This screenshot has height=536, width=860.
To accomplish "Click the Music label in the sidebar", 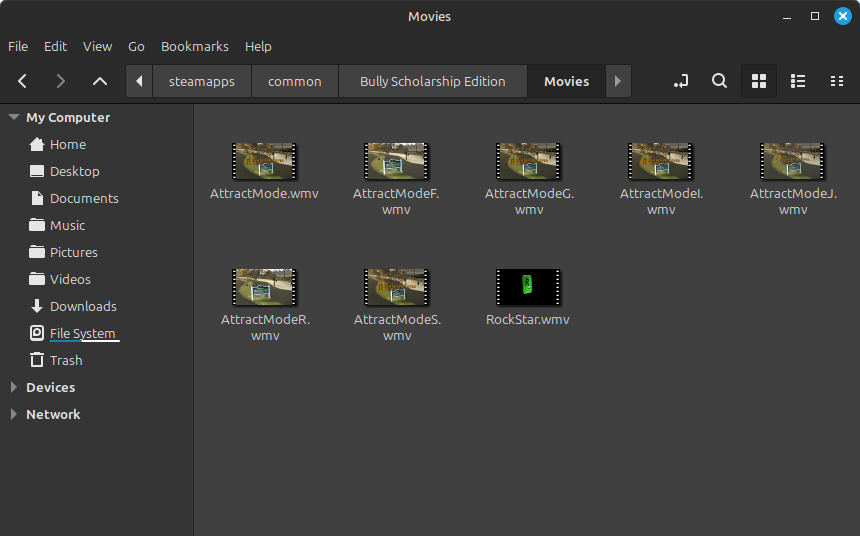I will [67, 225].
